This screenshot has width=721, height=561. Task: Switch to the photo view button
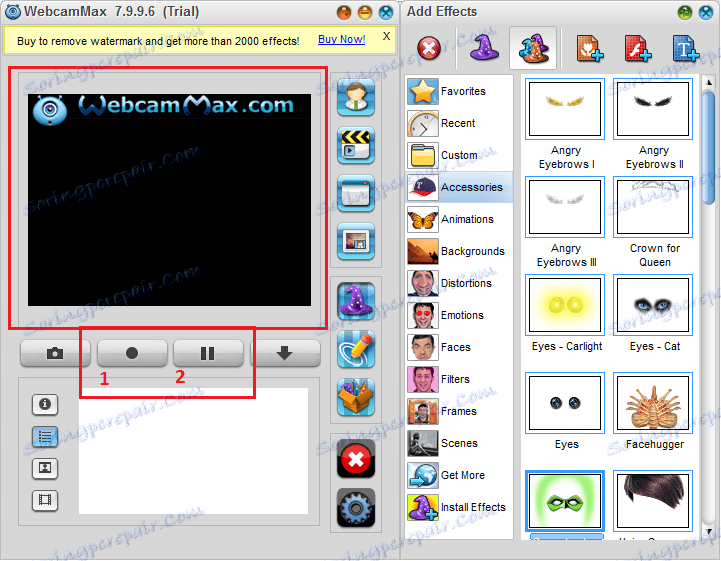click(x=45, y=469)
